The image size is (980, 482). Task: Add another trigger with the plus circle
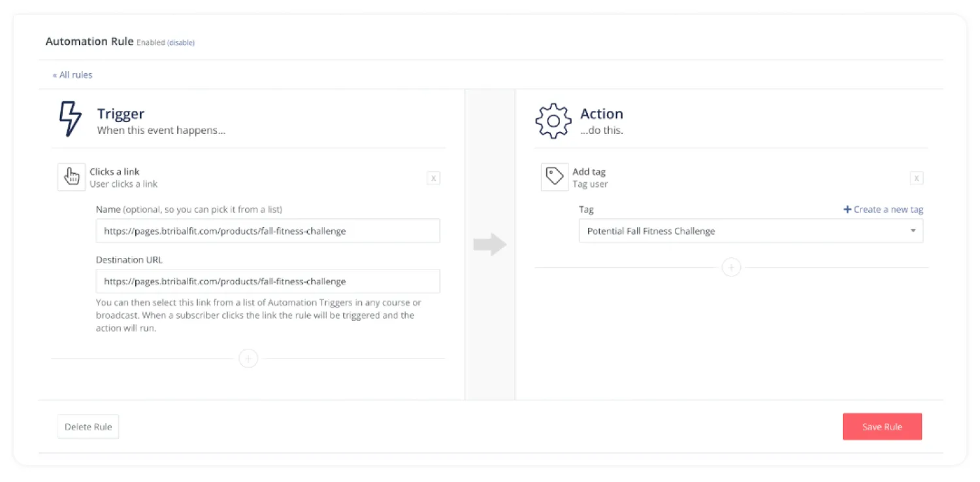[x=248, y=359]
